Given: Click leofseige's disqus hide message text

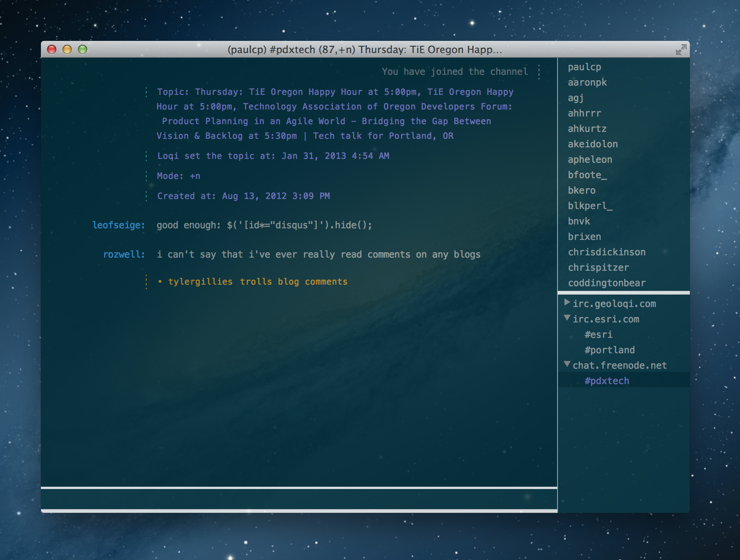Looking at the screenshot, I should click(264, 225).
